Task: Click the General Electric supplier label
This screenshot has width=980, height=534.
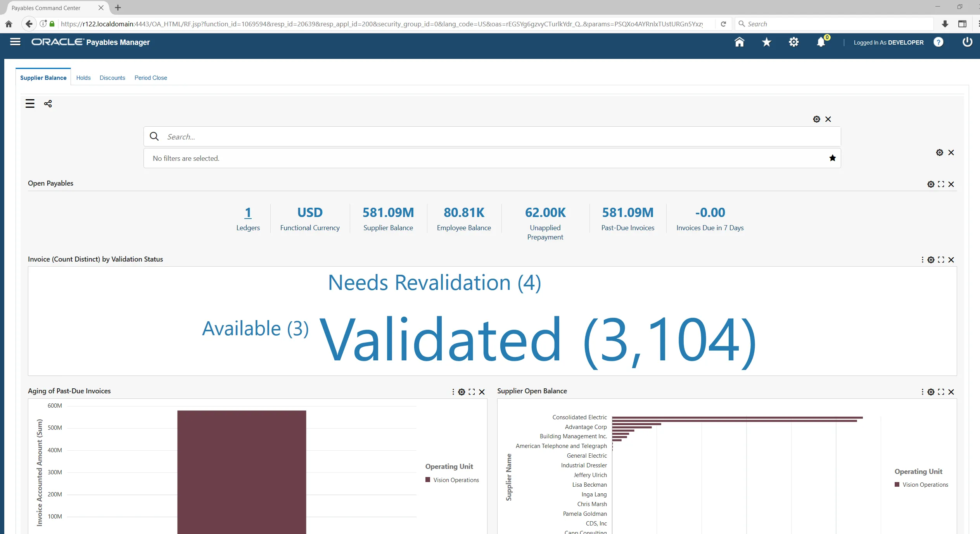Action: [x=586, y=455]
